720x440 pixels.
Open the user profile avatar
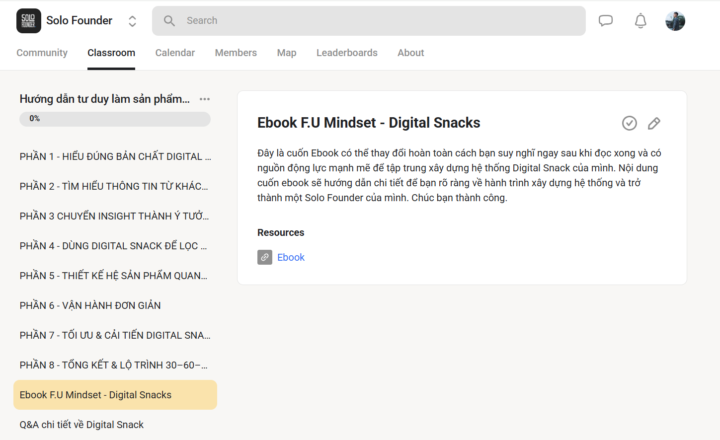675,21
